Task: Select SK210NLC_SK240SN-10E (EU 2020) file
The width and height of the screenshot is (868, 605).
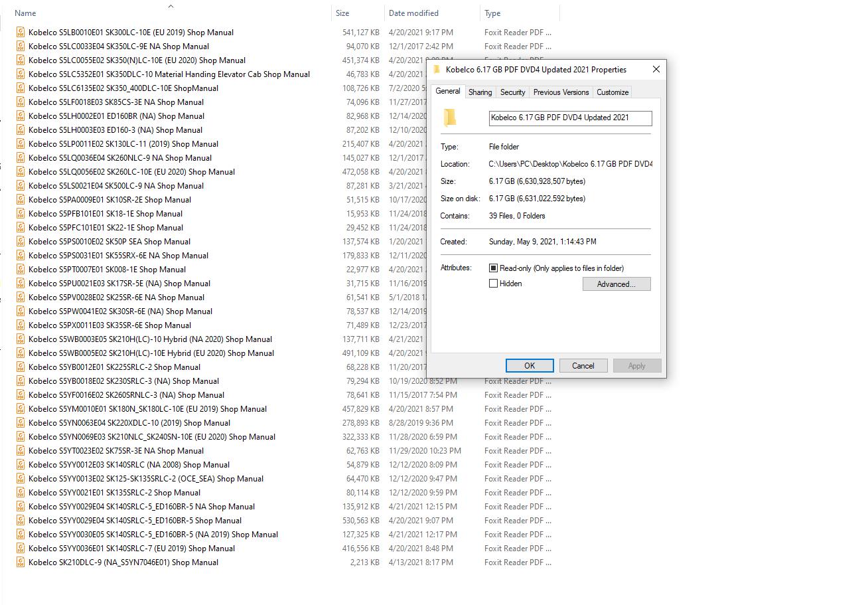Action: (152, 436)
